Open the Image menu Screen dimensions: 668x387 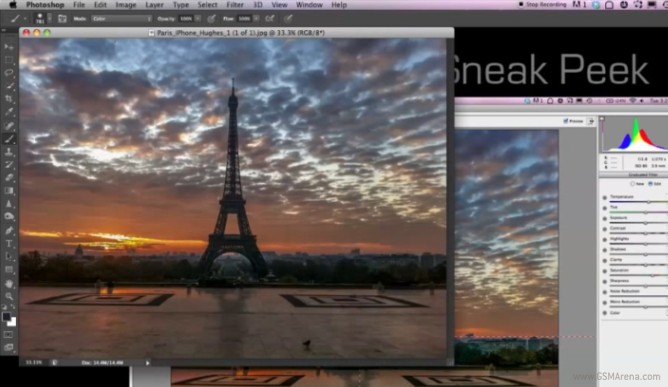click(126, 5)
